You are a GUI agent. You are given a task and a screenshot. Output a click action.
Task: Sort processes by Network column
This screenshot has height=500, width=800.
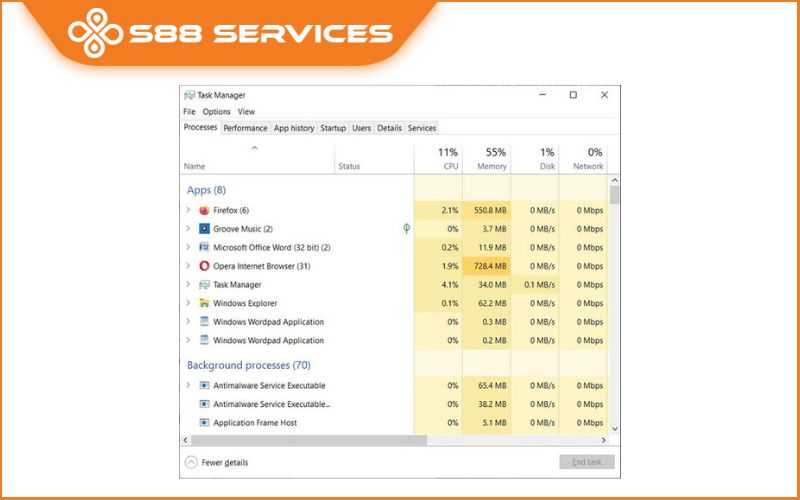point(583,159)
